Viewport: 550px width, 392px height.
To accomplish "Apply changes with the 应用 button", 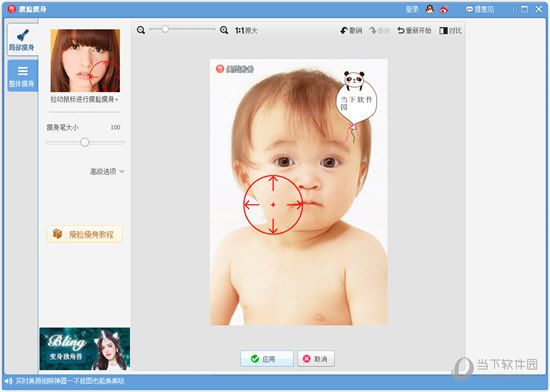I will (267, 359).
